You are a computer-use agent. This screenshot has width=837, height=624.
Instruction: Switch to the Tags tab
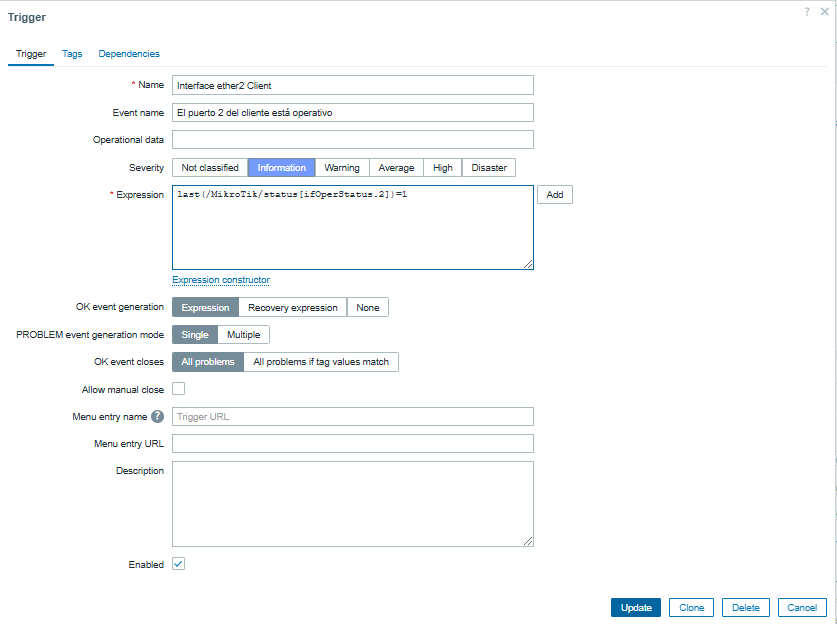point(72,54)
